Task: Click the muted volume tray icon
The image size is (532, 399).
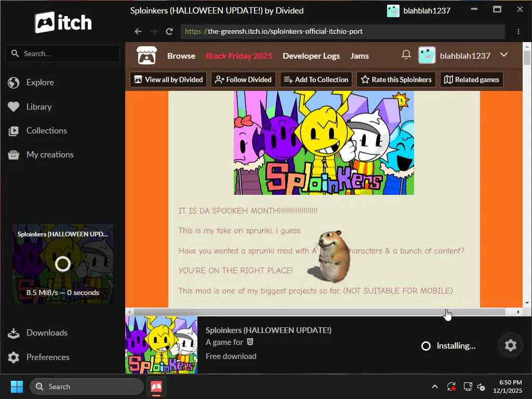Action: click(x=481, y=387)
